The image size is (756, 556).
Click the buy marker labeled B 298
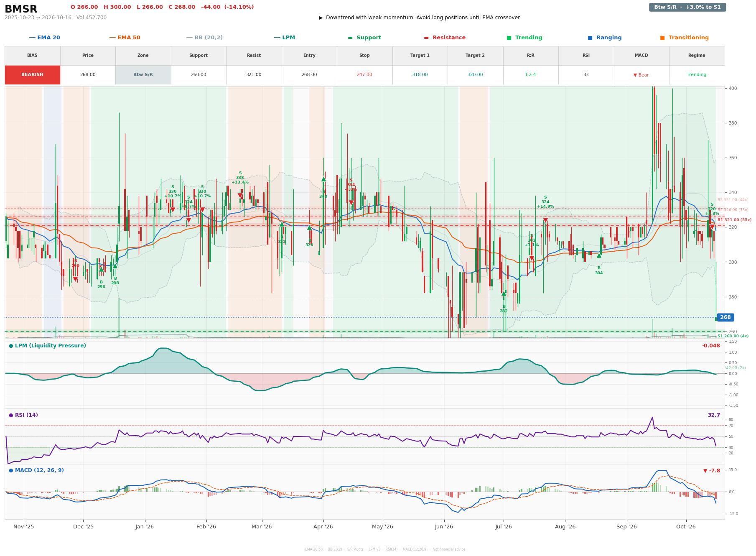(115, 266)
